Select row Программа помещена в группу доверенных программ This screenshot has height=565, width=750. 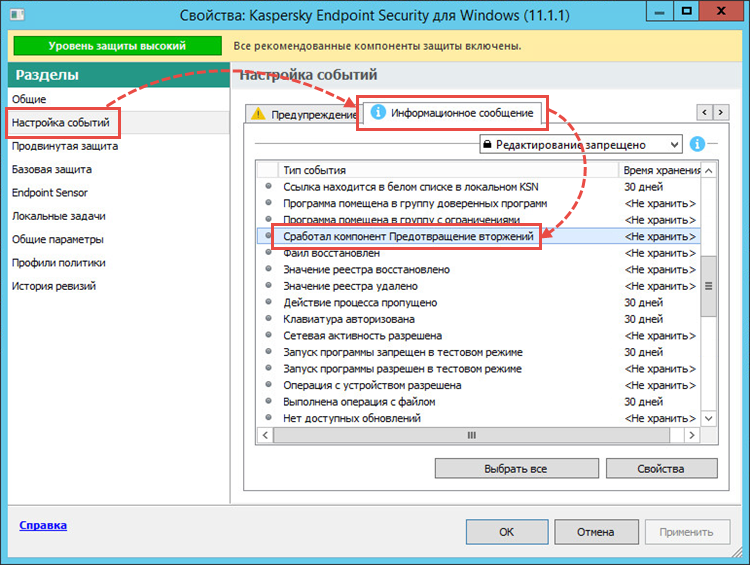click(x=478, y=203)
